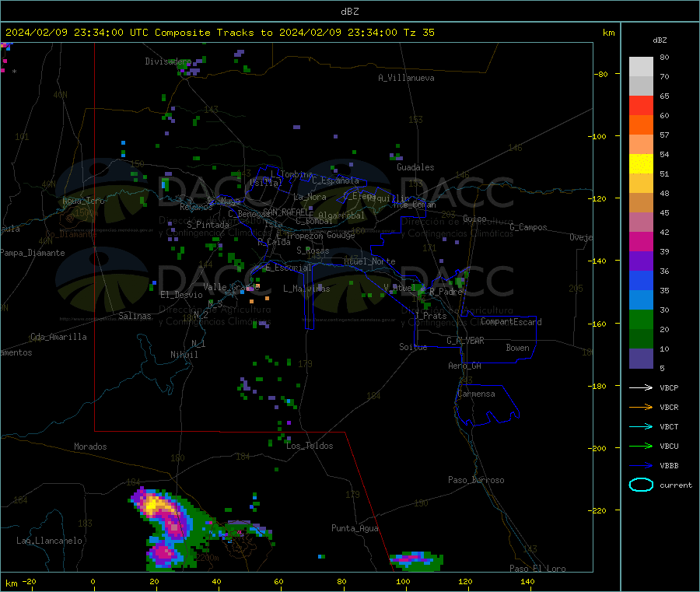Pick the bright green 20-30 dBZ legend swatch

click(x=641, y=319)
